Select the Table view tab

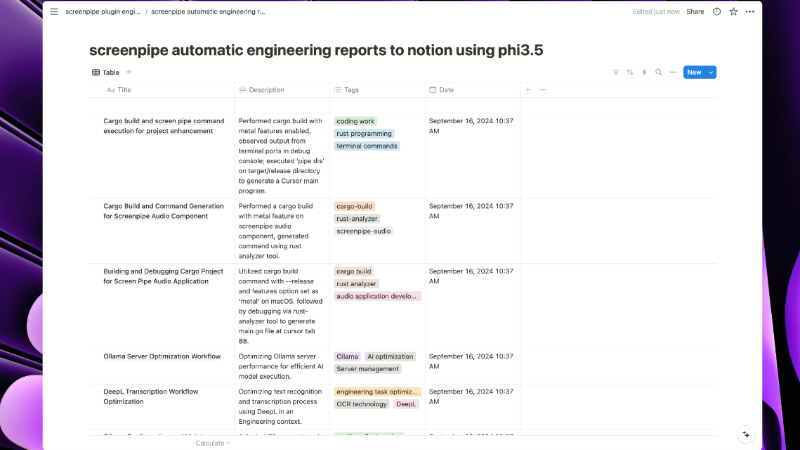(x=106, y=72)
